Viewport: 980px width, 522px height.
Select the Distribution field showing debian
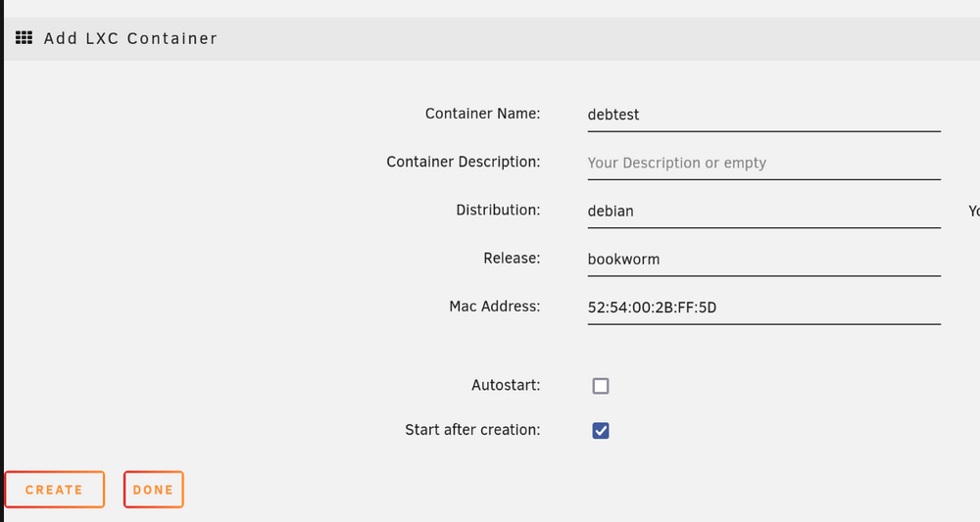click(x=763, y=211)
